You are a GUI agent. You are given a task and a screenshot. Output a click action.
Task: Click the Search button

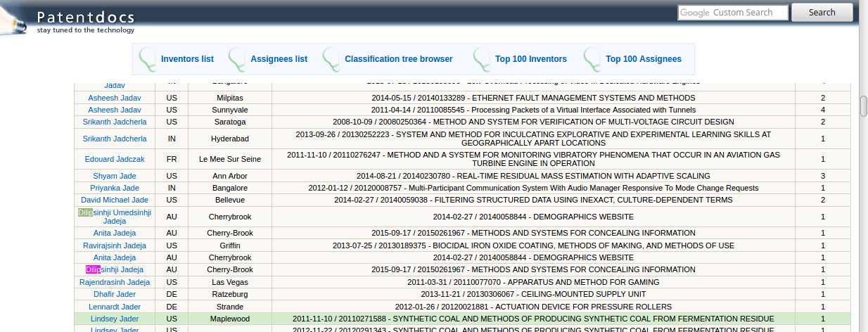[x=822, y=12]
